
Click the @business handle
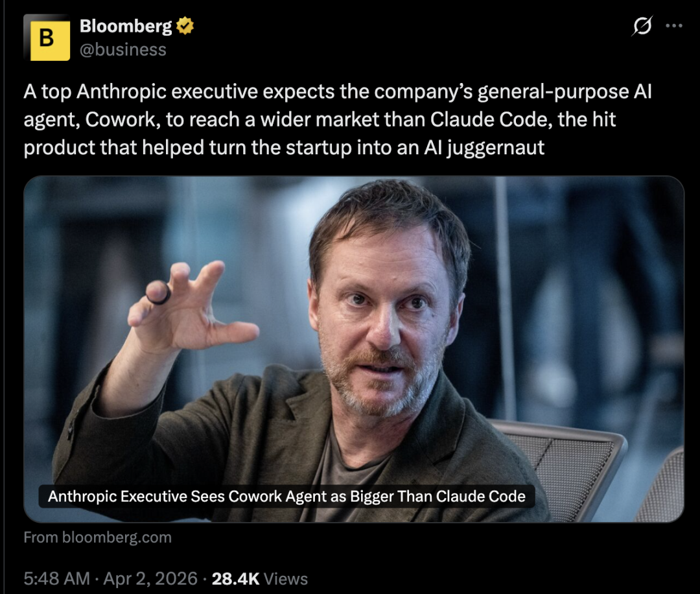click(x=122, y=50)
